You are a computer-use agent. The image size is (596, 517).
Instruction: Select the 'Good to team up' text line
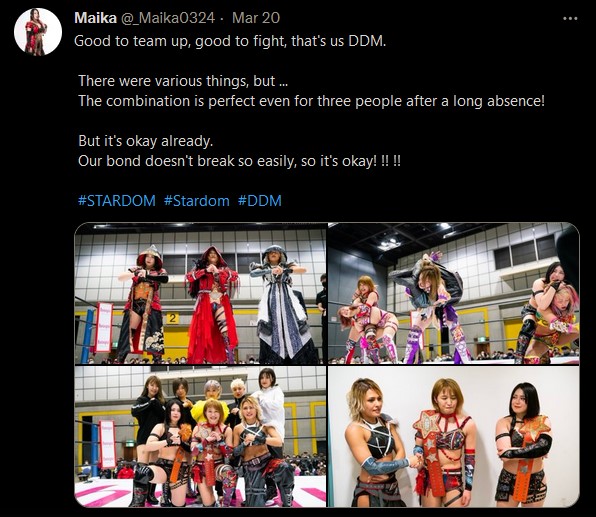pyautogui.click(x=230, y=41)
